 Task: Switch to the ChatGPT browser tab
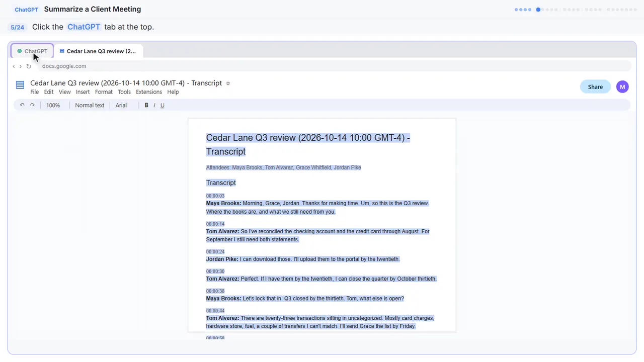click(32, 51)
